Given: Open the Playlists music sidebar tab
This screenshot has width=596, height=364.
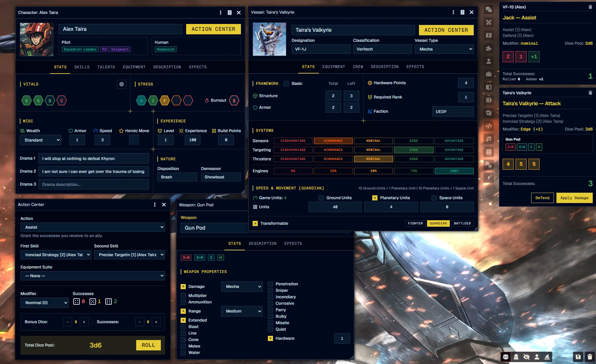Looking at the screenshot, I should point(489,139).
